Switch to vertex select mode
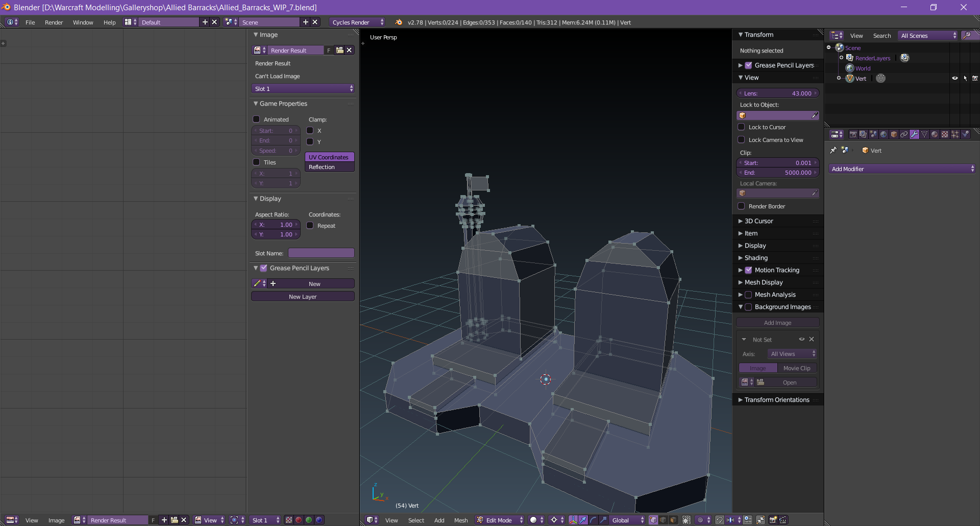 click(653, 520)
